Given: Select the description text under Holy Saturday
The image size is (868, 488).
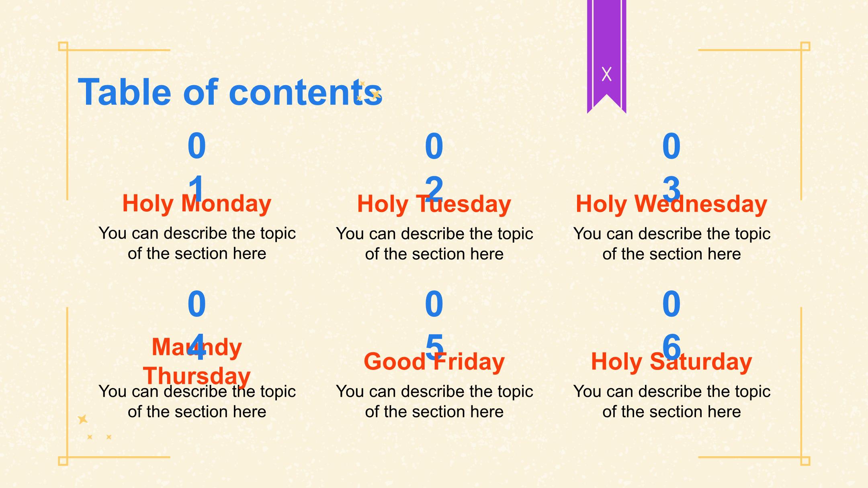Looking at the screenshot, I should click(x=671, y=401).
